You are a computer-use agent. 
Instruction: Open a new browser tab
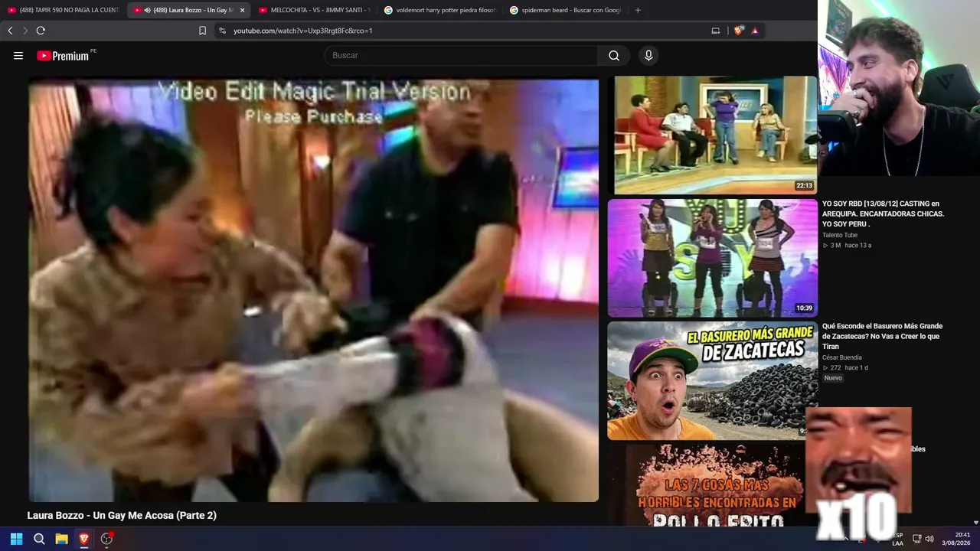pos(638,10)
